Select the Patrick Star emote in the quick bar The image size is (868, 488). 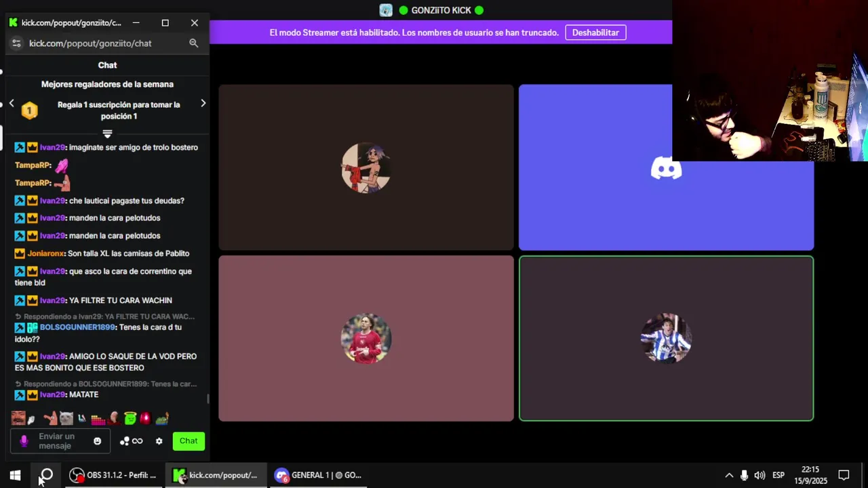(50, 418)
